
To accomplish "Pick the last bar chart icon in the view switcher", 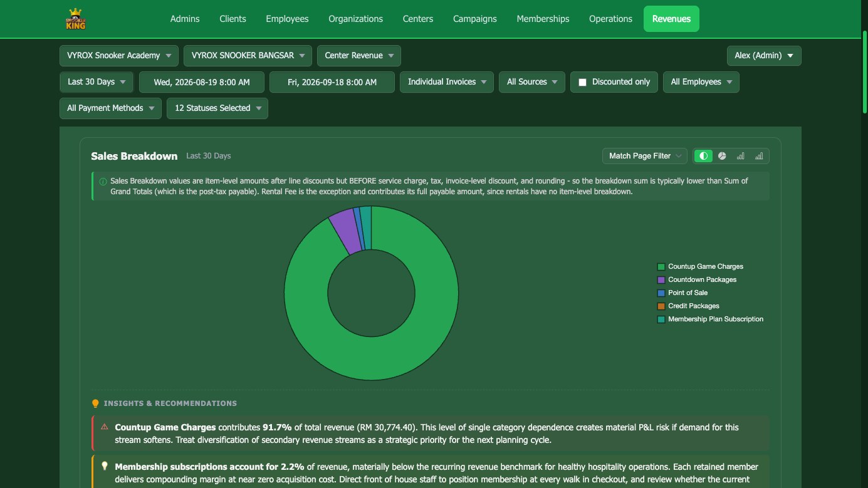I will pyautogui.click(x=759, y=156).
